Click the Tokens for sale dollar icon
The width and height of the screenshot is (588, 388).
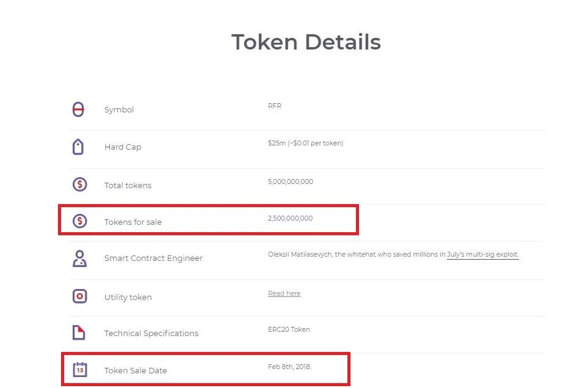[79, 221]
